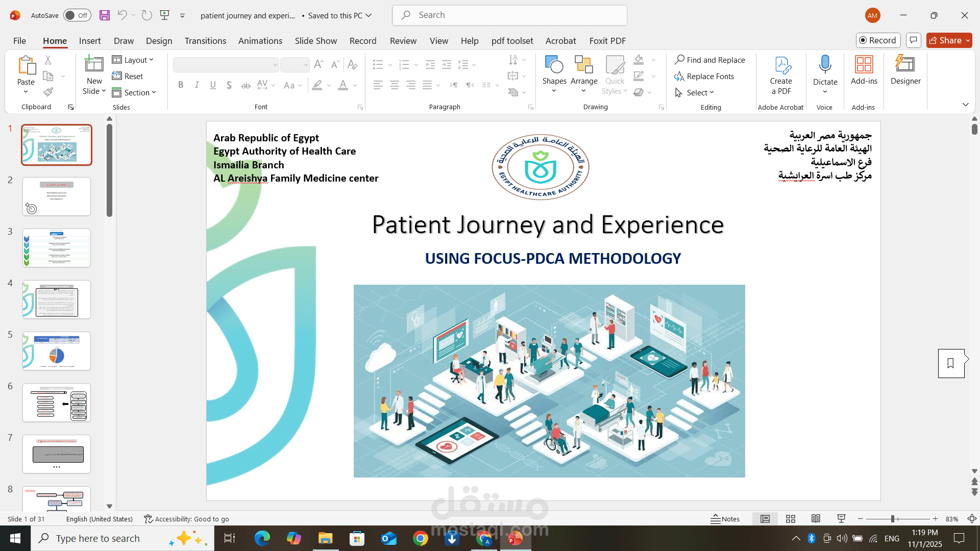Switch to the Animations tab
The height and width of the screenshot is (551, 980).
(260, 41)
